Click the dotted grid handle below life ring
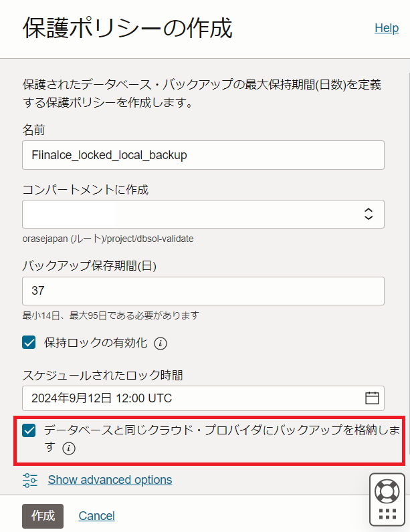 [386, 514]
